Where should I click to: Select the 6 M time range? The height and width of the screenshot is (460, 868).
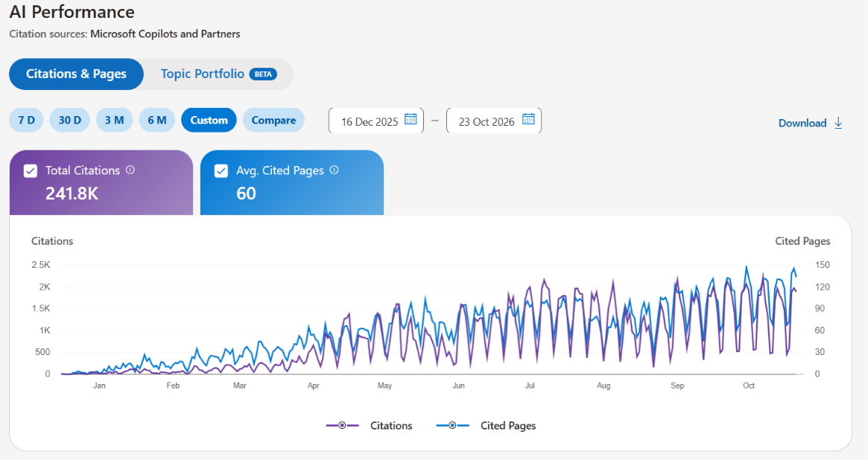coord(156,120)
